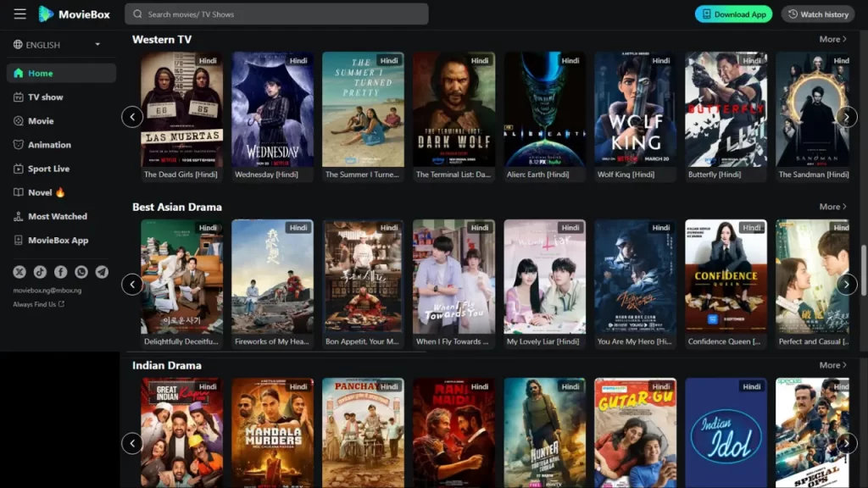Viewport: 868px width, 488px height.
Task: Click the 'Indian Drama' heading
Action: [167, 365]
